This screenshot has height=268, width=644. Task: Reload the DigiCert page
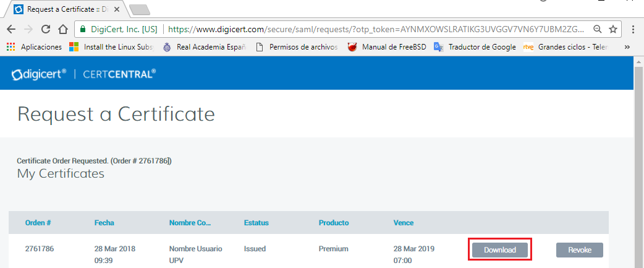46,29
